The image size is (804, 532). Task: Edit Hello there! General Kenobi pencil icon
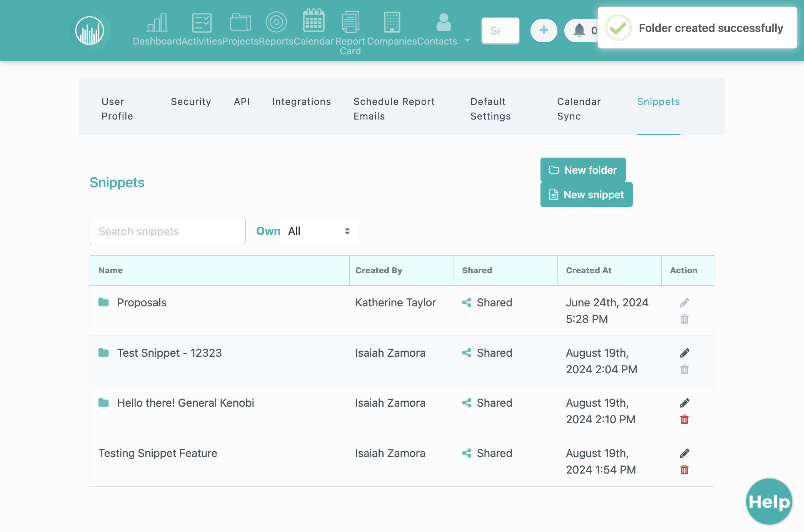click(684, 403)
